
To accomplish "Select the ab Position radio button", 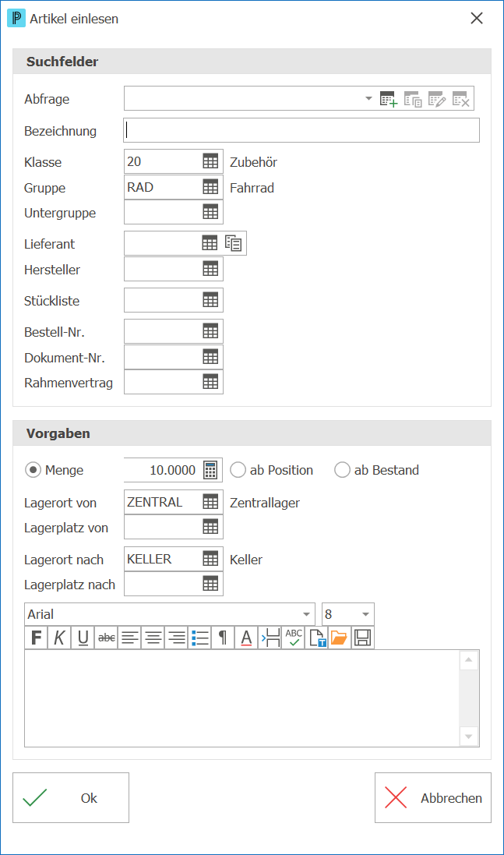I will point(238,469).
